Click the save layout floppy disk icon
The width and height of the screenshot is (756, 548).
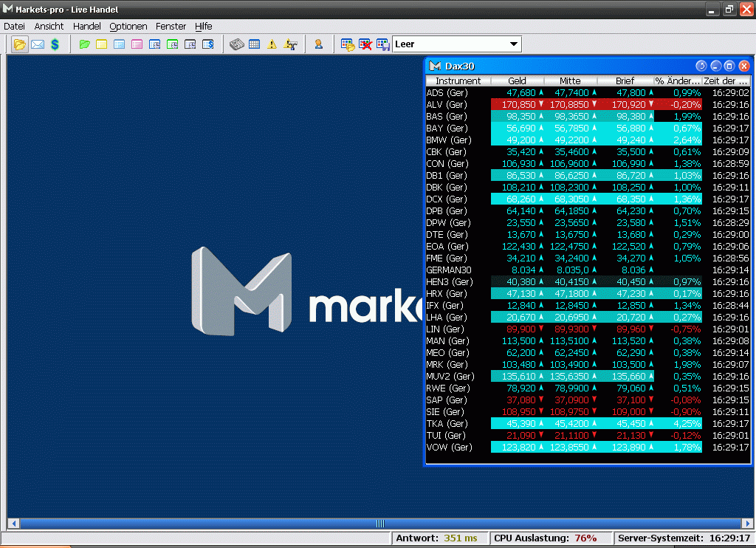coord(382,44)
